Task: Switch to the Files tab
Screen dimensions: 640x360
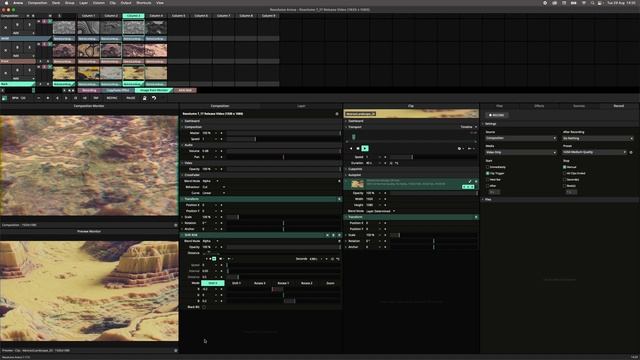Action: 499,106
